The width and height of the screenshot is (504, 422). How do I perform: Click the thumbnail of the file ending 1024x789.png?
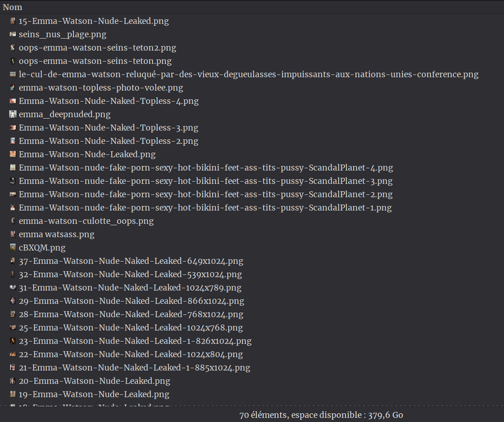coord(13,288)
